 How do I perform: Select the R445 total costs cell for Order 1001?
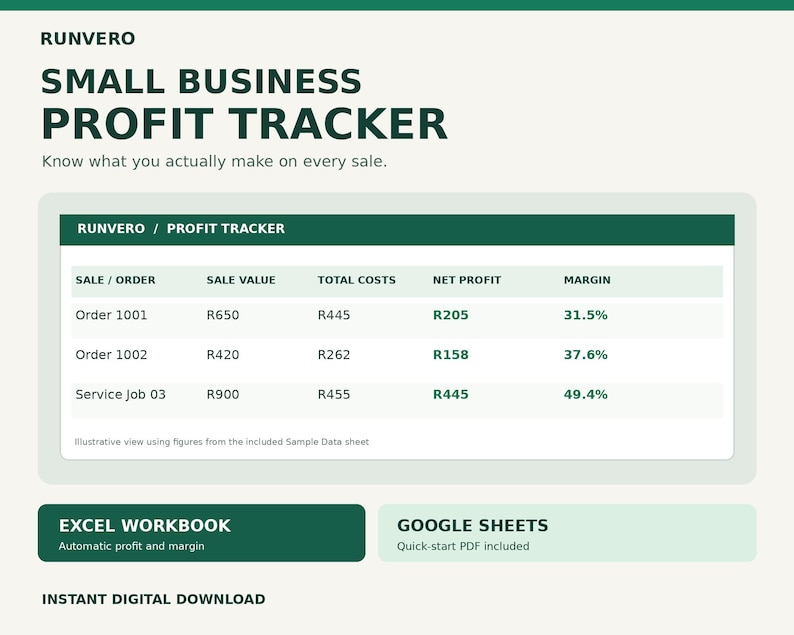coord(334,315)
